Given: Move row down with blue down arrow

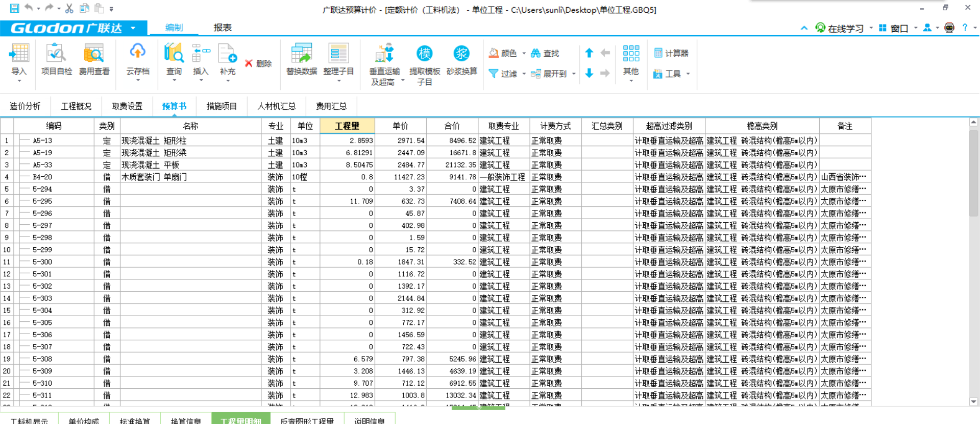Looking at the screenshot, I should pyautogui.click(x=589, y=73).
